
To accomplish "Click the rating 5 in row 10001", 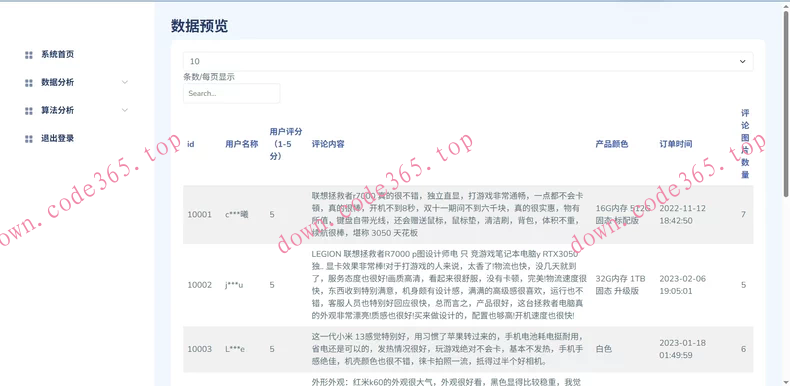I will [272, 215].
